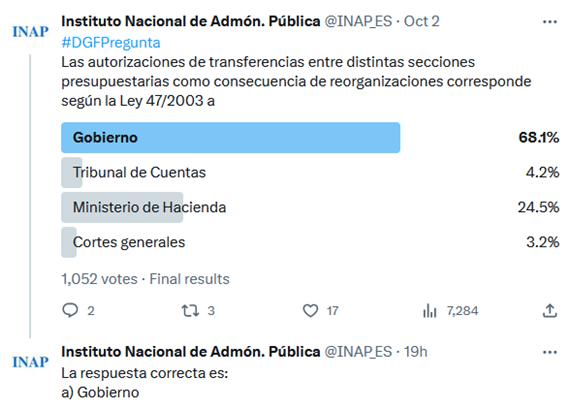Open the #DGFPregunta hashtag link
Image resolution: width=571 pixels, height=411 pixels.
[111, 43]
